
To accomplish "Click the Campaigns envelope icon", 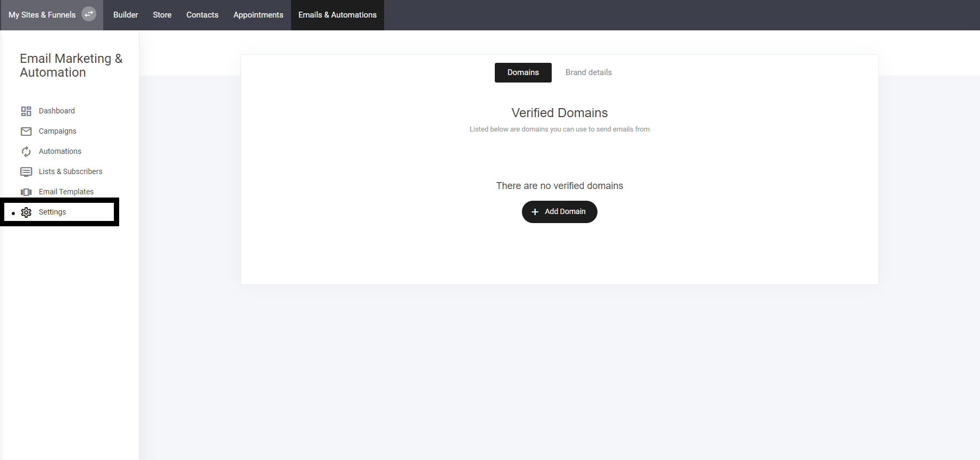I will click(26, 132).
